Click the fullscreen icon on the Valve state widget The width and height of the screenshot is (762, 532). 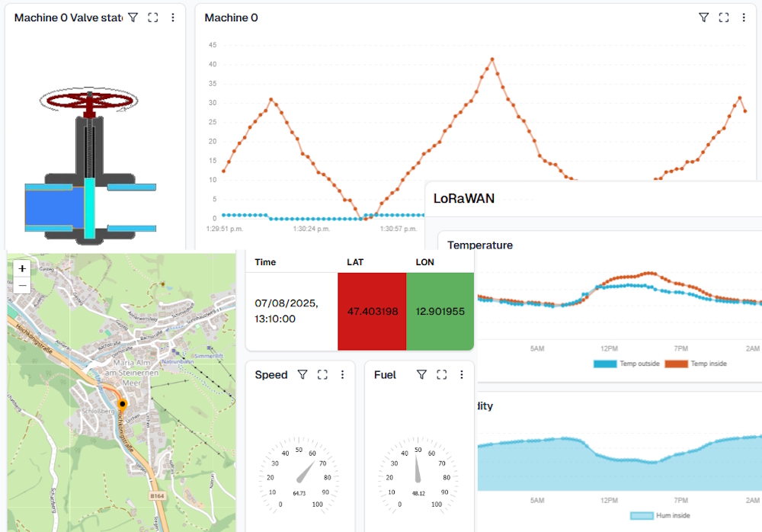(x=152, y=17)
